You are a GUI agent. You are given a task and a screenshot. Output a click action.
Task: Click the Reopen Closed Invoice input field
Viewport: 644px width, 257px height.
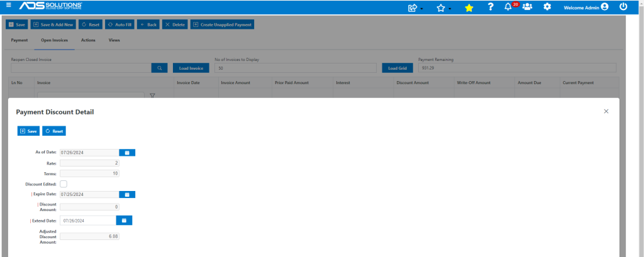(81, 68)
